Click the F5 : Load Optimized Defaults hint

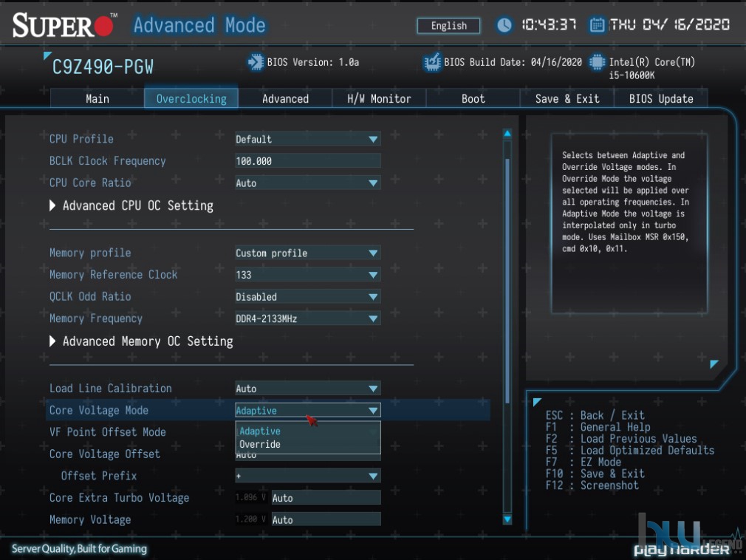click(x=630, y=451)
